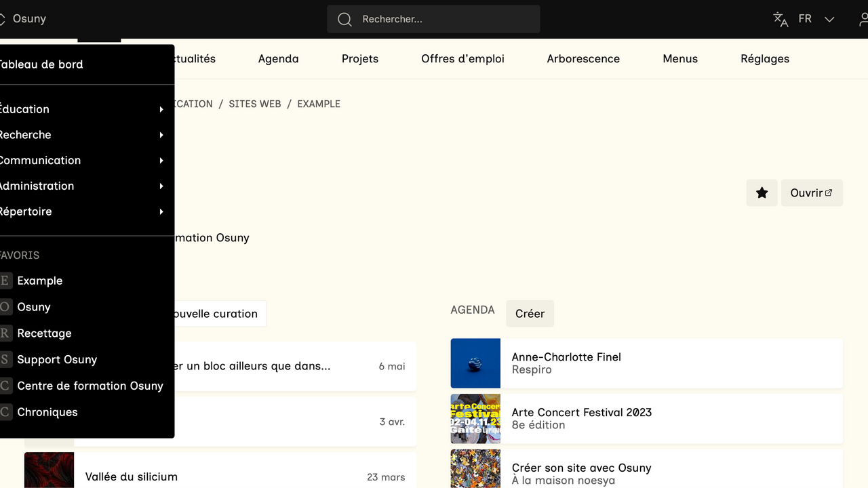Expand the Répertoire submenu

point(161,212)
